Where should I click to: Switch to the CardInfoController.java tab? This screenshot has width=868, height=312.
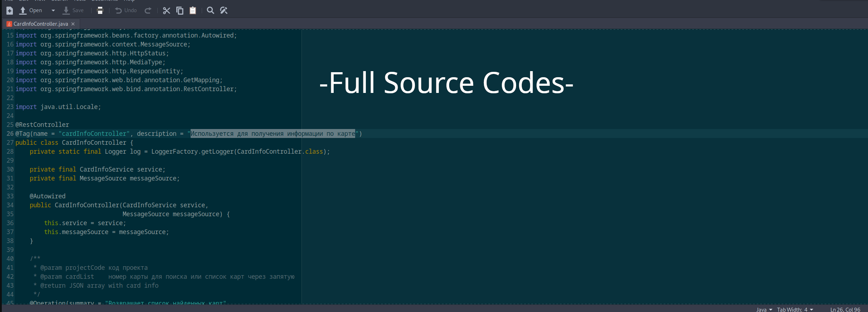pyautogui.click(x=40, y=24)
